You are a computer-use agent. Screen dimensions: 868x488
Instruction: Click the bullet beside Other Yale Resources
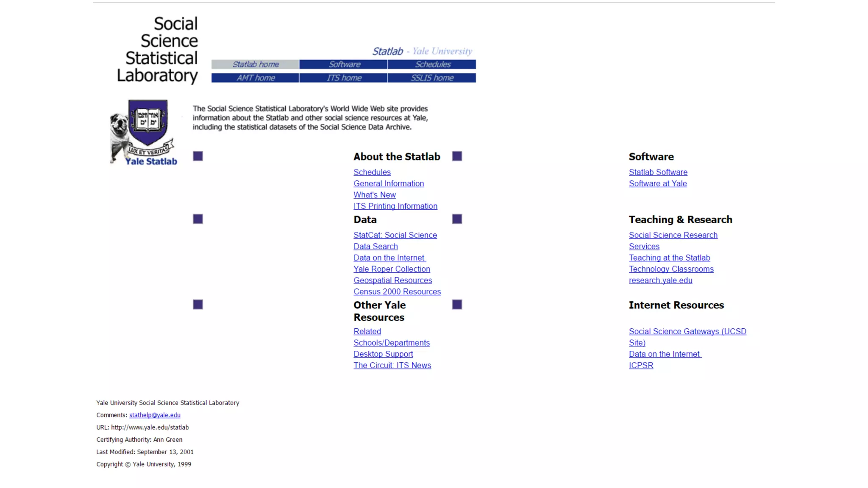pyautogui.click(x=198, y=305)
